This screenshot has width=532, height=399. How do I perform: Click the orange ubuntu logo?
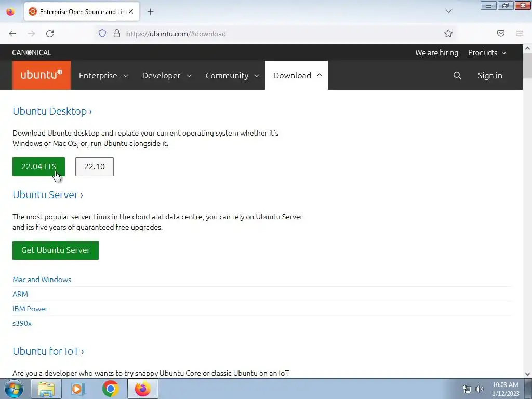pyautogui.click(x=42, y=75)
